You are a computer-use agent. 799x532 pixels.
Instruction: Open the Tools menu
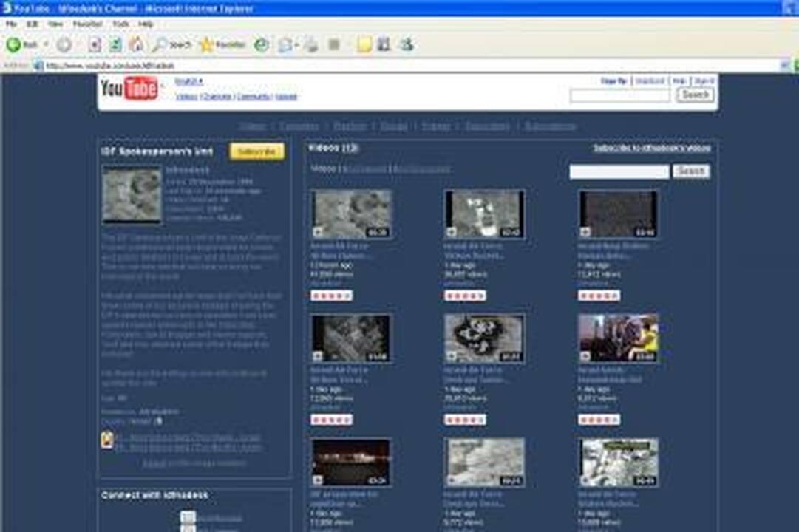click(120, 24)
